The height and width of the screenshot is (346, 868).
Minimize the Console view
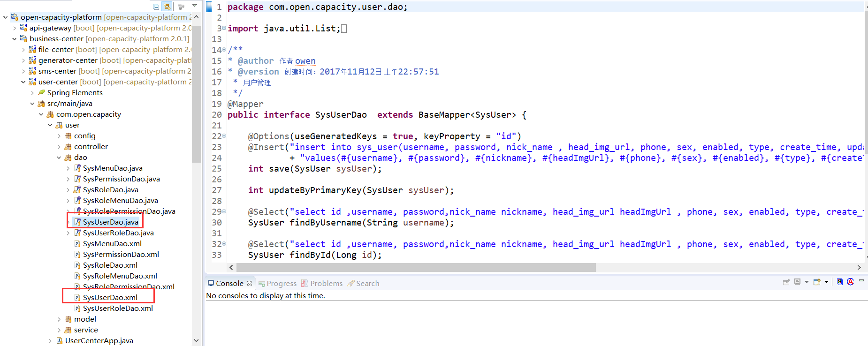(x=861, y=280)
